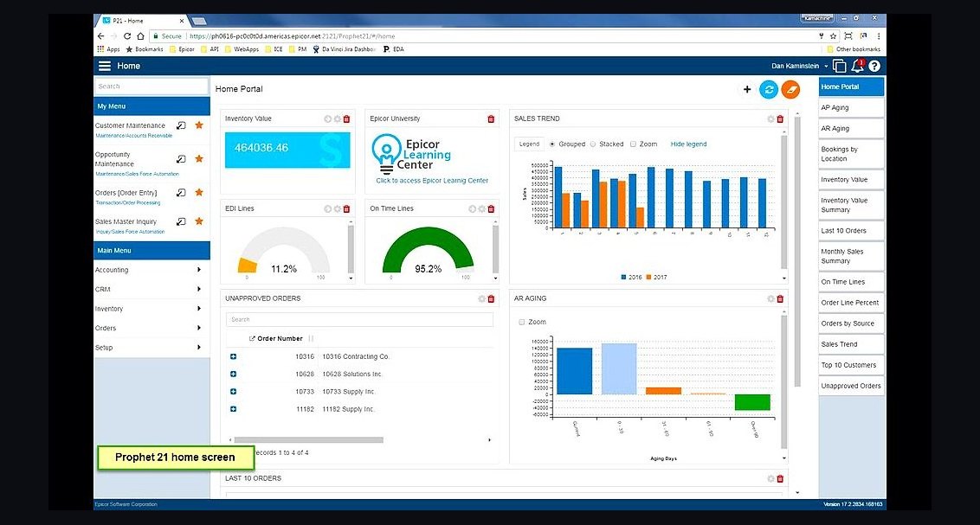Click the Legend button in Sales Trend
Viewport: 980px width, 525px height.
(529, 144)
